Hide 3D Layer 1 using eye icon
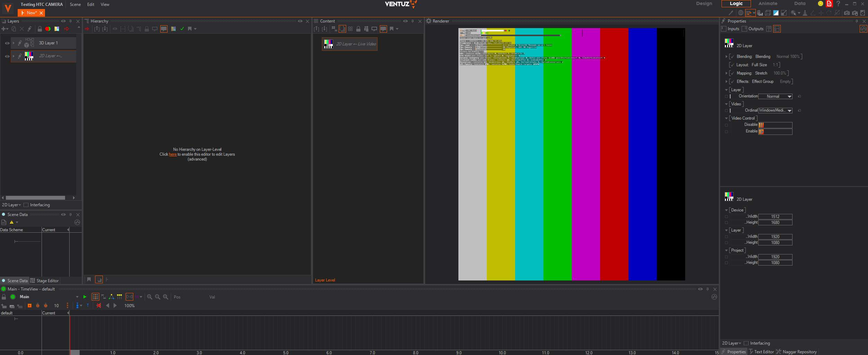The width and height of the screenshot is (868, 355). [7, 43]
